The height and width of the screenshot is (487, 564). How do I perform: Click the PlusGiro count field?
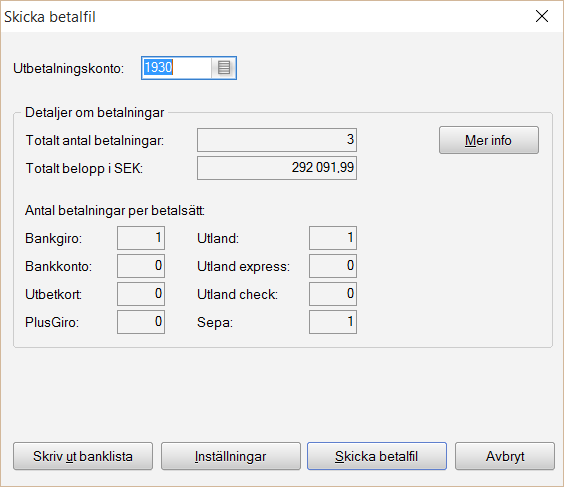coord(141,322)
